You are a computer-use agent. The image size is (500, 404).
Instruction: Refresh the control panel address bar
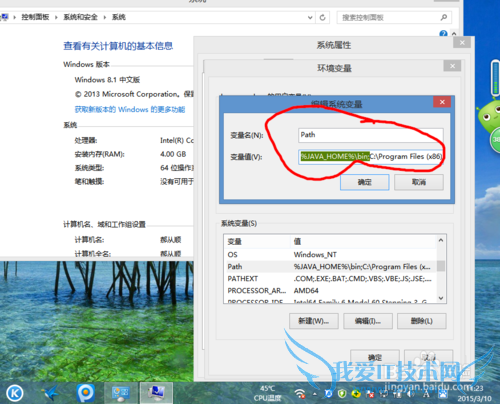[322, 17]
